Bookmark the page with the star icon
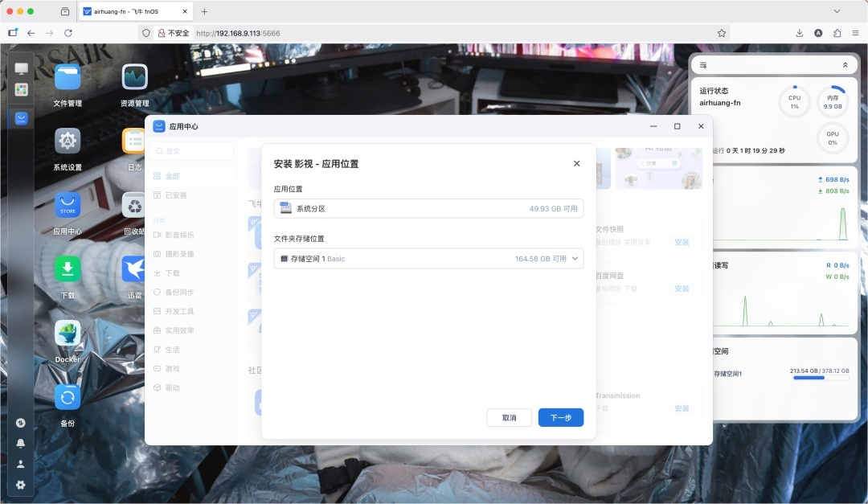This screenshot has width=868, height=504. (x=721, y=33)
